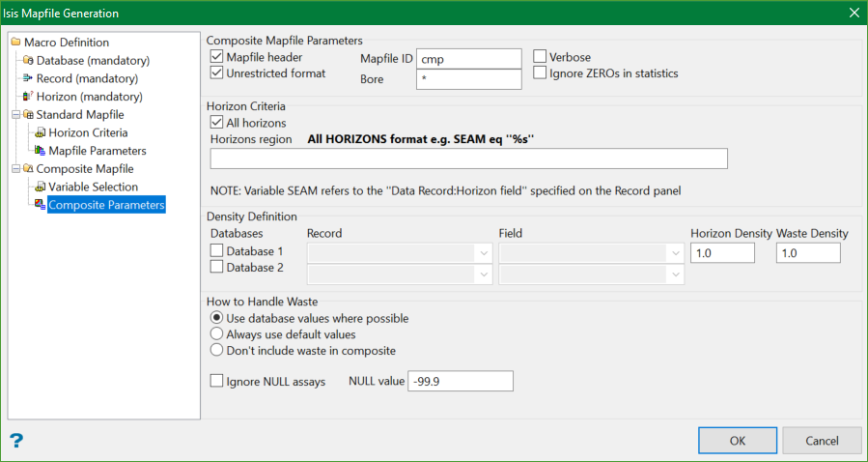Viewport: 868px width, 462px height.
Task: Click the Horizon Criteria node icon
Action: [x=41, y=132]
